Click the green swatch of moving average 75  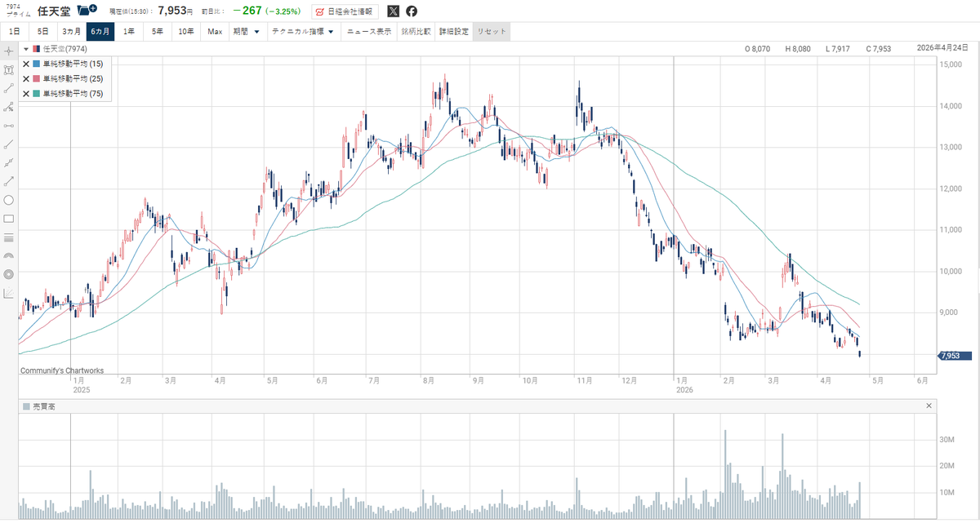point(37,94)
